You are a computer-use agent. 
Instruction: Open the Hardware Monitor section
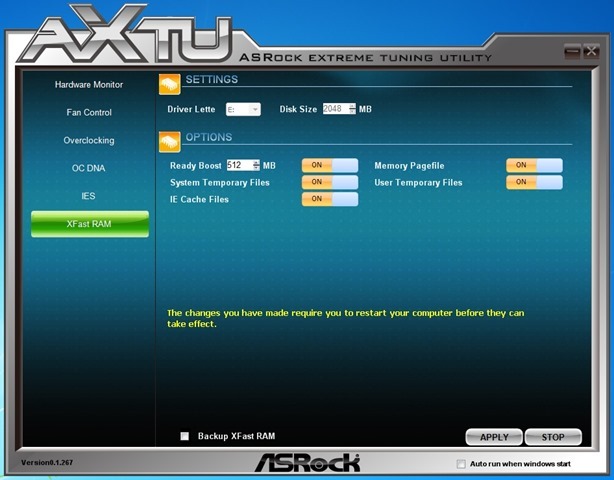(89, 85)
